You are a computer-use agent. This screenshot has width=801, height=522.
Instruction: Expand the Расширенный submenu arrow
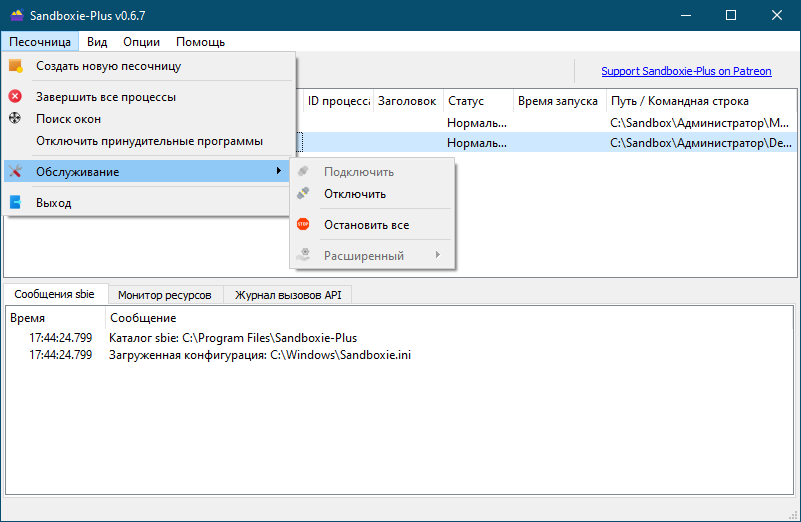[438, 254]
